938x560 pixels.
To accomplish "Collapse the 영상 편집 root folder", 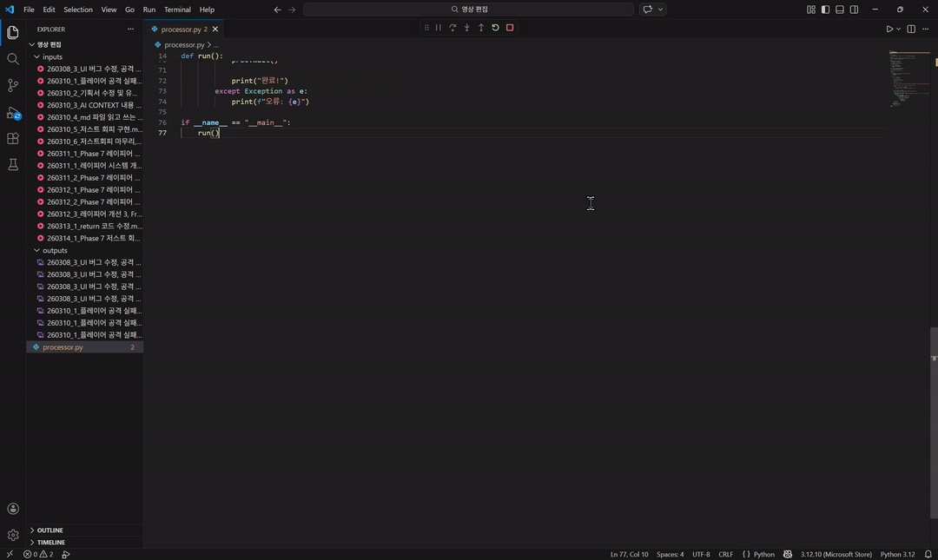I will coord(84,44).
